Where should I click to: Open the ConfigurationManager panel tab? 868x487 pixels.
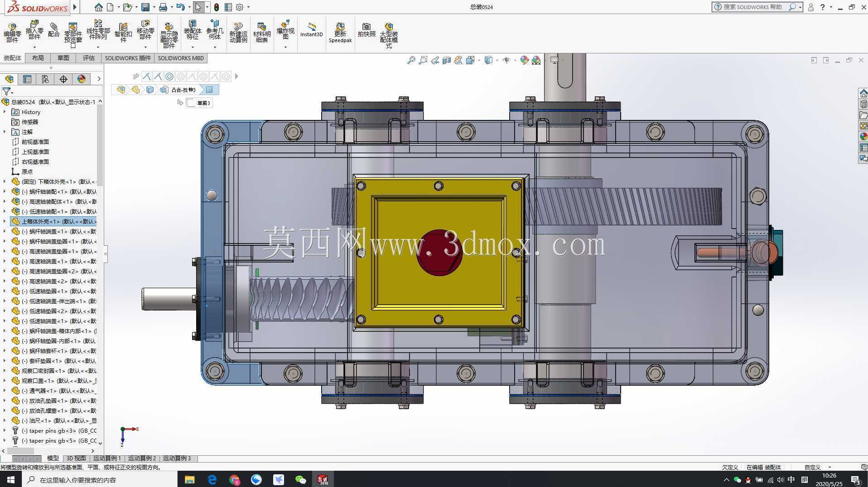coord(45,79)
